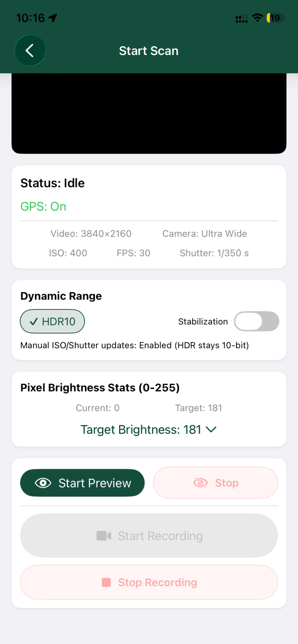
Task: Click the video camera recording icon
Action: pyautogui.click(x=104, y=535)
